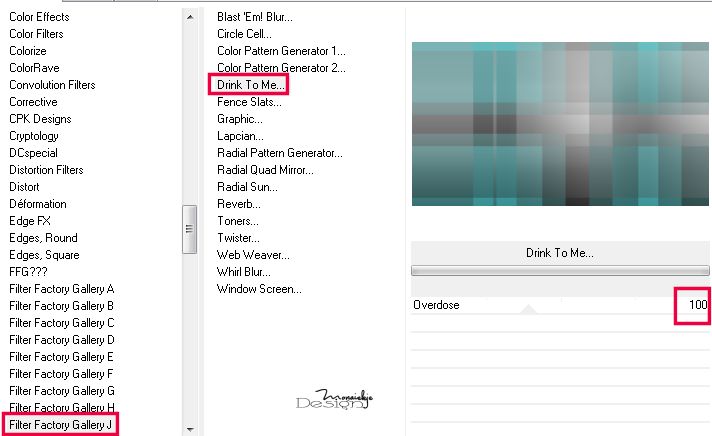Select Color Effects in the filter list
Viewport: 712px width, 436px height.
(39, 17)
